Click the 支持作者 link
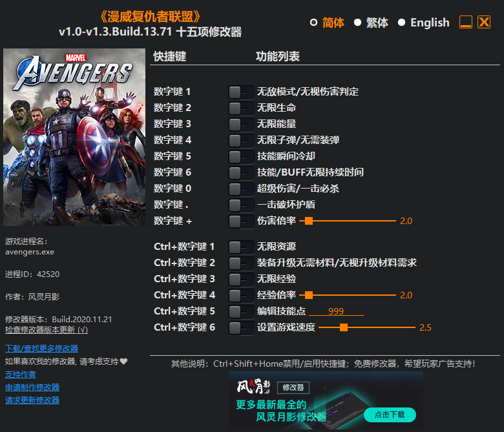This screenshot has width=504, height=432. click(21, 375)
